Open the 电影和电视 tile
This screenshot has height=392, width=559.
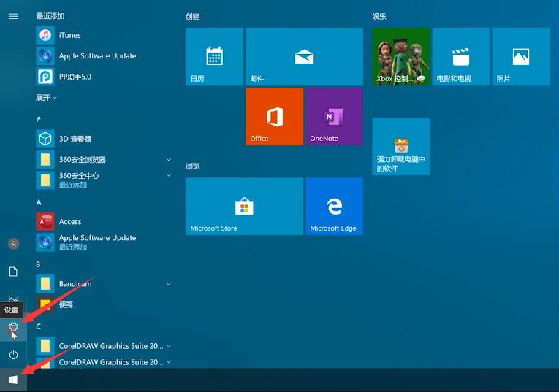(461, 57)
